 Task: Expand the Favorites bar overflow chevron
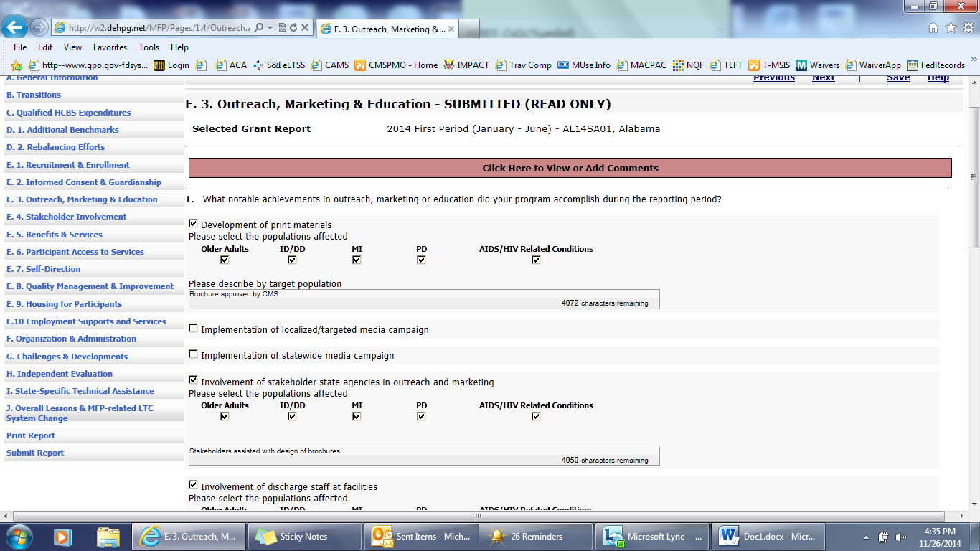[x=974, y=60]
